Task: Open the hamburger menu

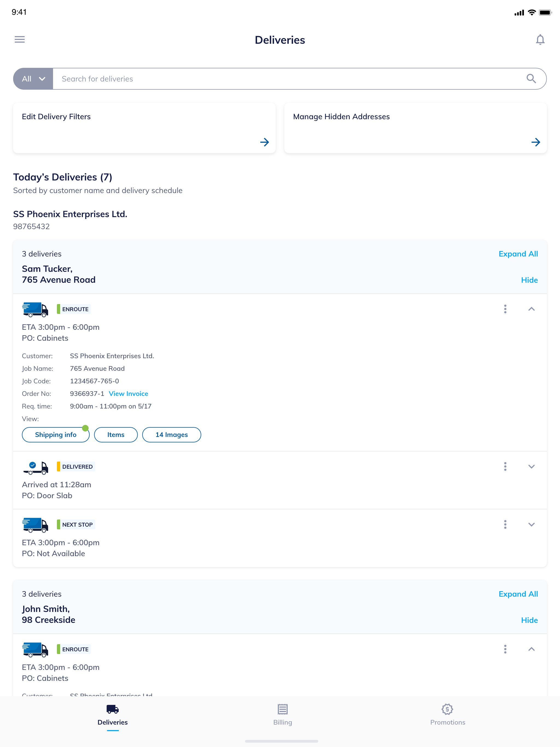Action: click(x=20, y=40)
